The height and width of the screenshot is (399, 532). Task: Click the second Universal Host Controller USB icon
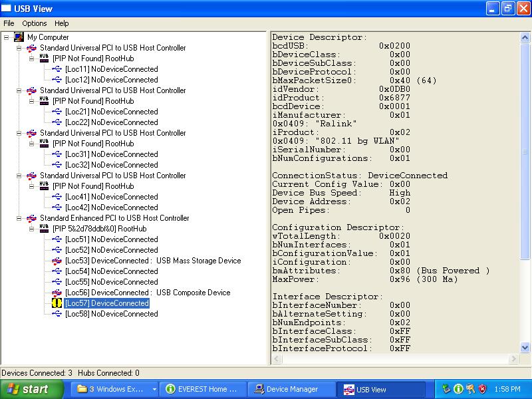(x=31, y=90)
